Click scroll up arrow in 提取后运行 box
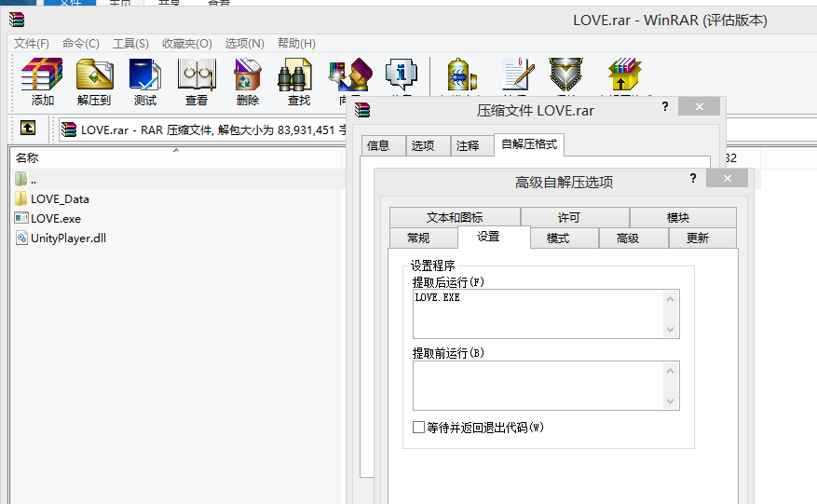 [670, 299]
